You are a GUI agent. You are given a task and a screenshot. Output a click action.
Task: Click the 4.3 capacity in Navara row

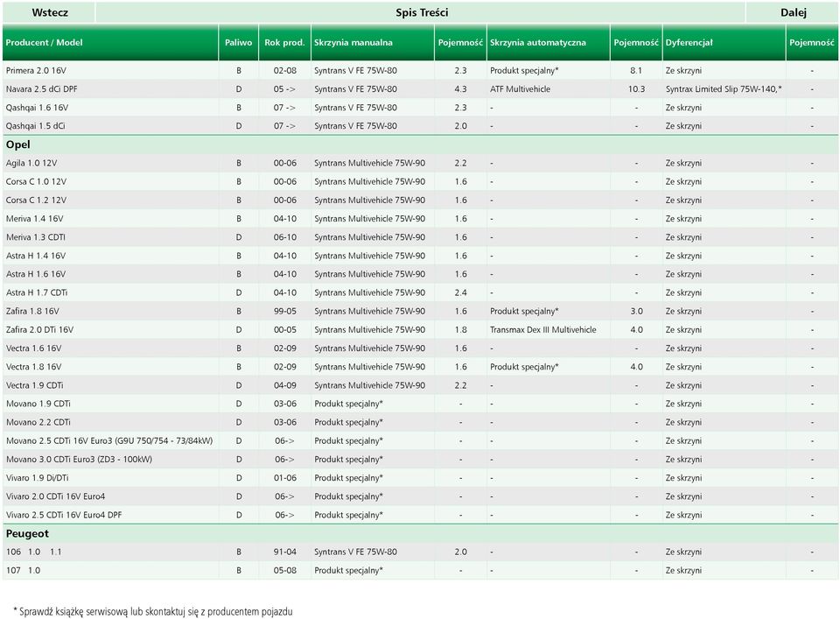click(x=461, y=89)
